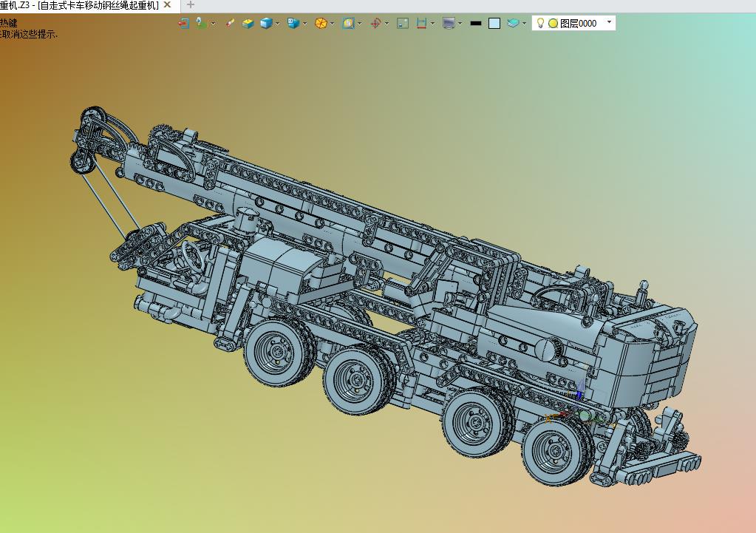Click the black line color swatch
Viewport: 756px width, 533px height.
pos(476,23)
